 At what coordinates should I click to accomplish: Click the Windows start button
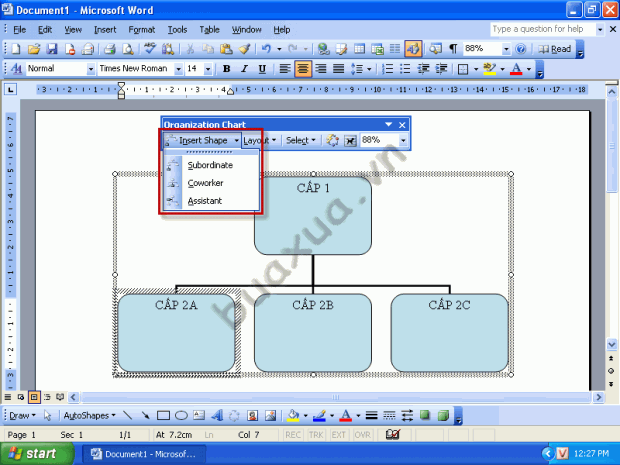tap(38, 454)
